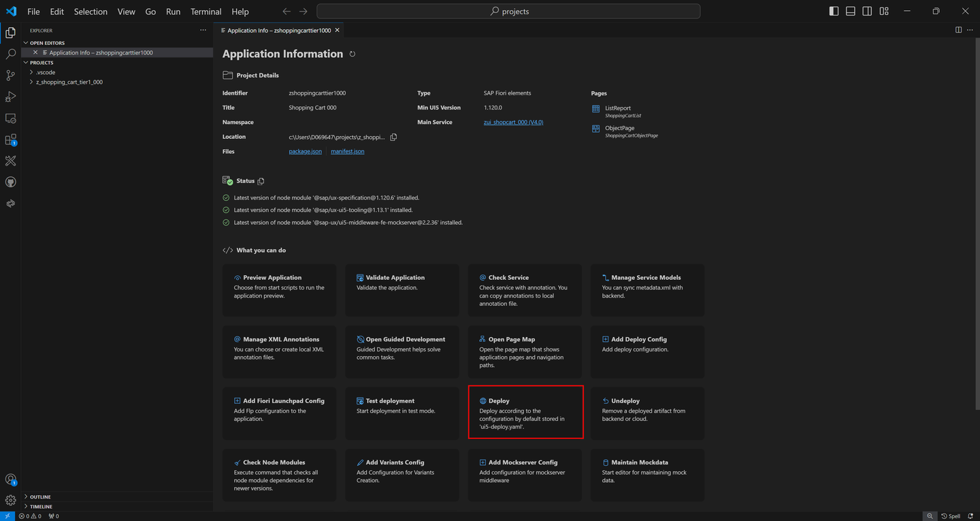Open the Remote Explorer view
This screenshot has height=521, width=980.
click(x=10, y=118)
